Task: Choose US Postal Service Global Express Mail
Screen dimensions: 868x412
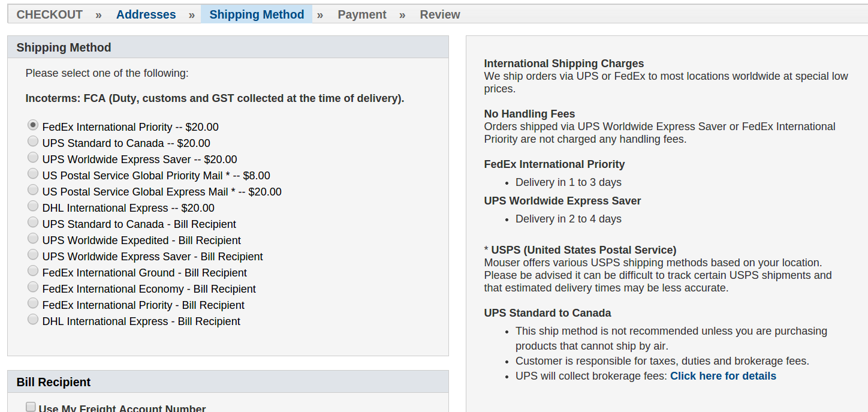Action: [x=33, y=190]
